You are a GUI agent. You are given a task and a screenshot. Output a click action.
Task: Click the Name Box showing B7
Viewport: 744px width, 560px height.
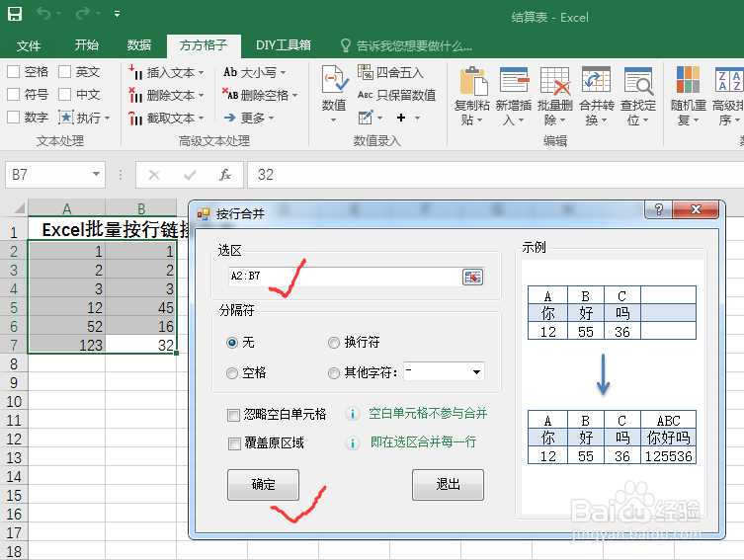pos(47,175)
